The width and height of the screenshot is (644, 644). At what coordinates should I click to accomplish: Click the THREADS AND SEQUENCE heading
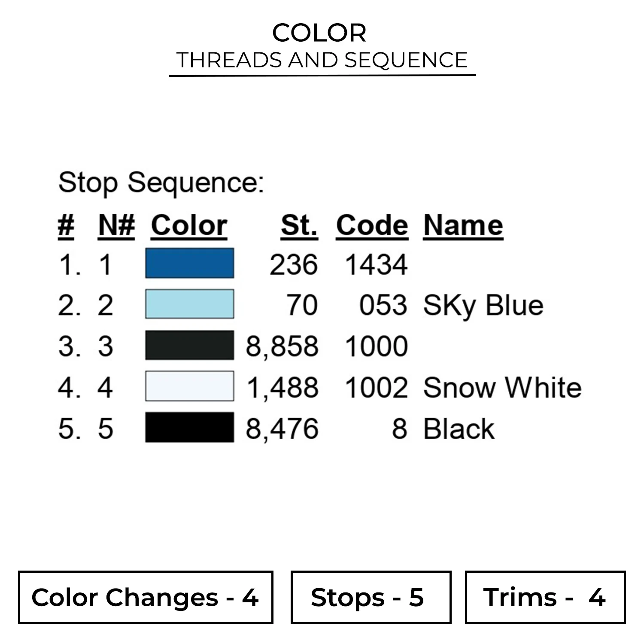pyautogui.click(x=322, y=60)
